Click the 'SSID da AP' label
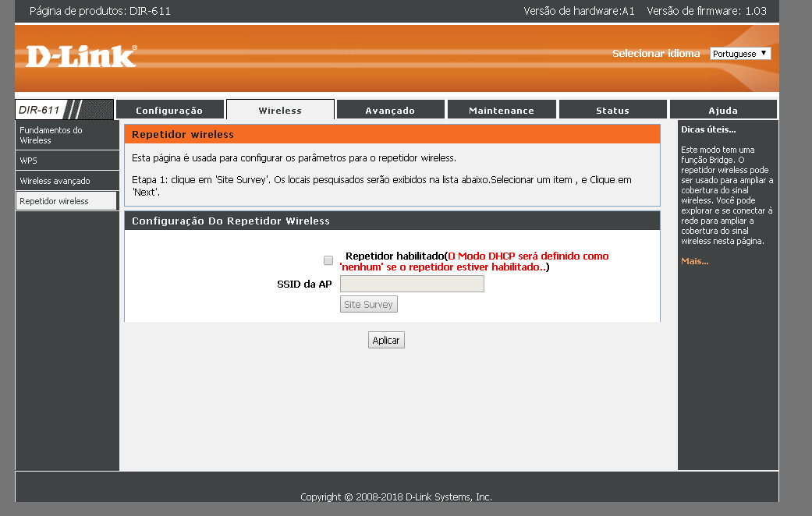812x516 pixels. (304, 285)
